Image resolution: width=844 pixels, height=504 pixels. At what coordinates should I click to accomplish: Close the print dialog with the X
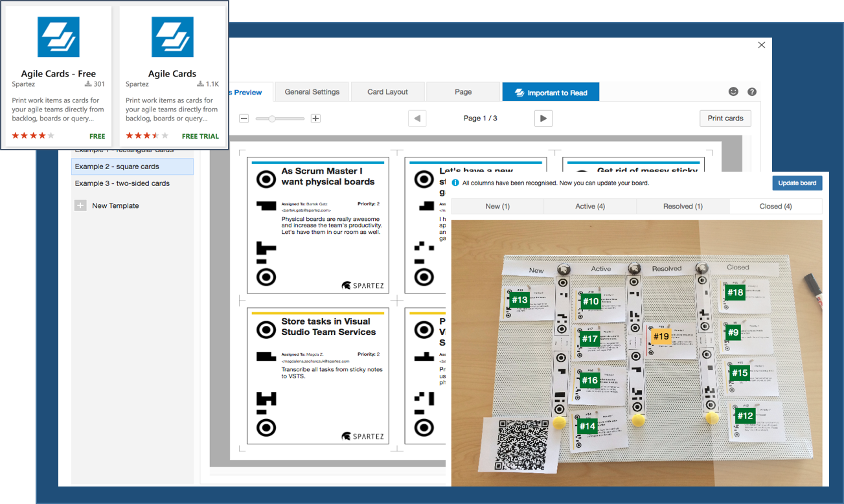click(762, 45)
